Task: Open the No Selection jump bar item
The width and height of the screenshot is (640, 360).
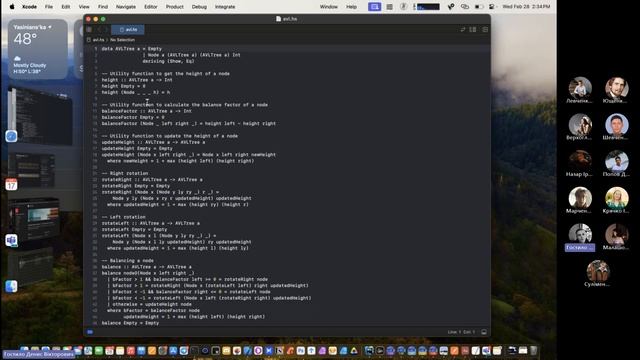Action: click(122, 40)
